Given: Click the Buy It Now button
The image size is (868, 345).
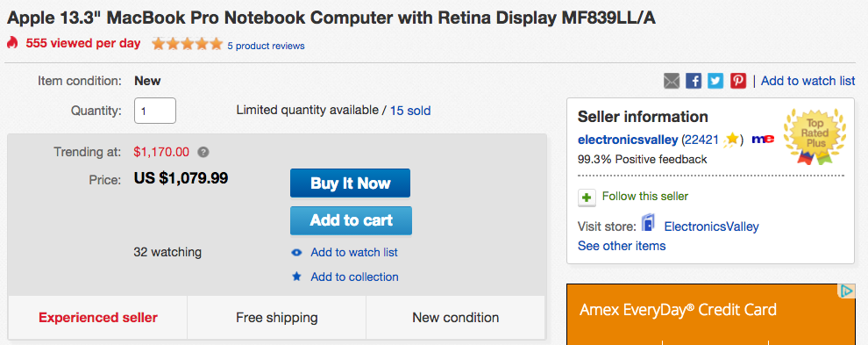Looking at the screenshot, I should click(351, 183).
